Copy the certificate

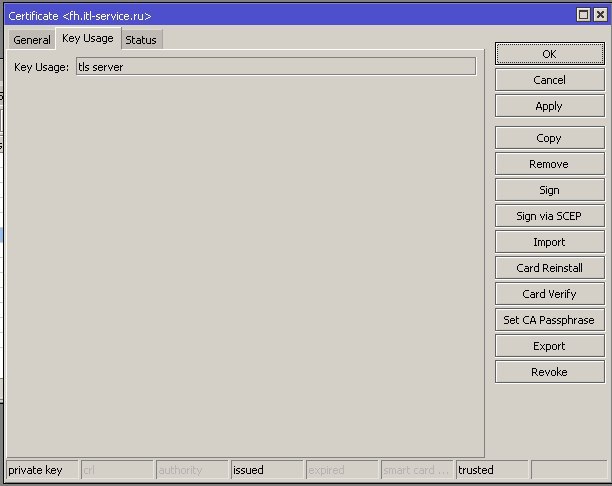point(550,138)
